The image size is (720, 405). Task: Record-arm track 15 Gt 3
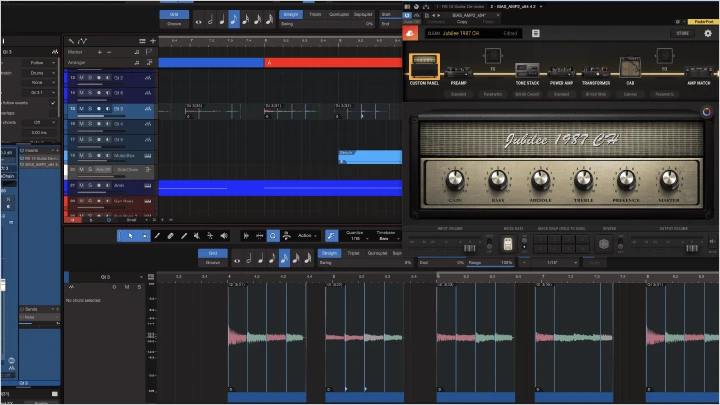(99, 109)
